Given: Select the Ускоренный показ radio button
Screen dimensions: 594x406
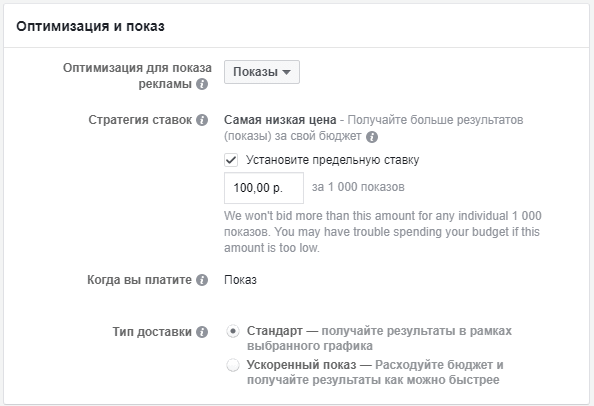Looking at the screenshot, I should pos(233,365).
